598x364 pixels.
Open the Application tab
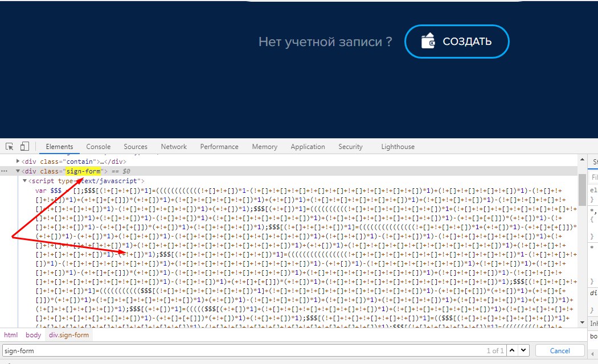pos(308,147)
